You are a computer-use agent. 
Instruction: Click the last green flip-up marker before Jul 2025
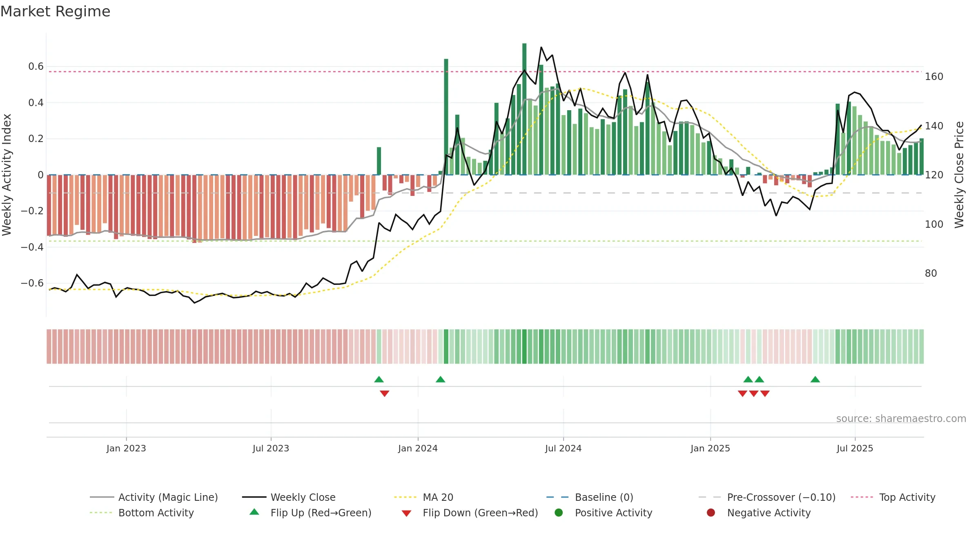click(815, 380)
